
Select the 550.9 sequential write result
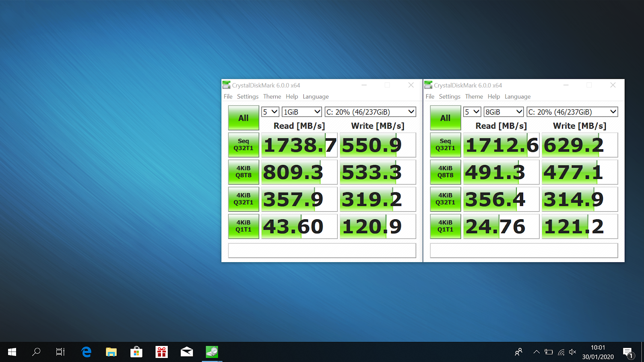tap(378, 145)
